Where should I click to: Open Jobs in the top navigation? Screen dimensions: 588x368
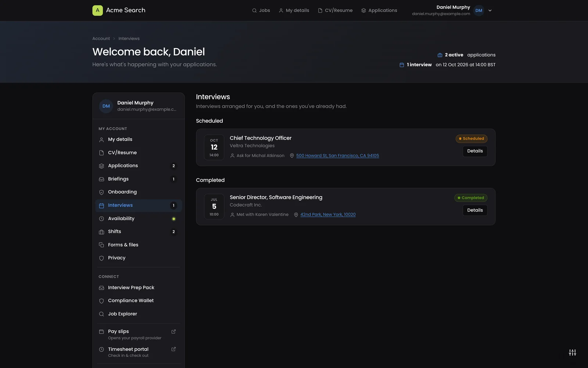[261, 10]
